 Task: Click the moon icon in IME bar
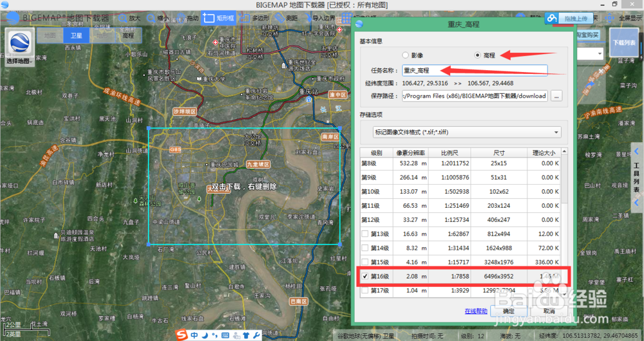[205, 335]
